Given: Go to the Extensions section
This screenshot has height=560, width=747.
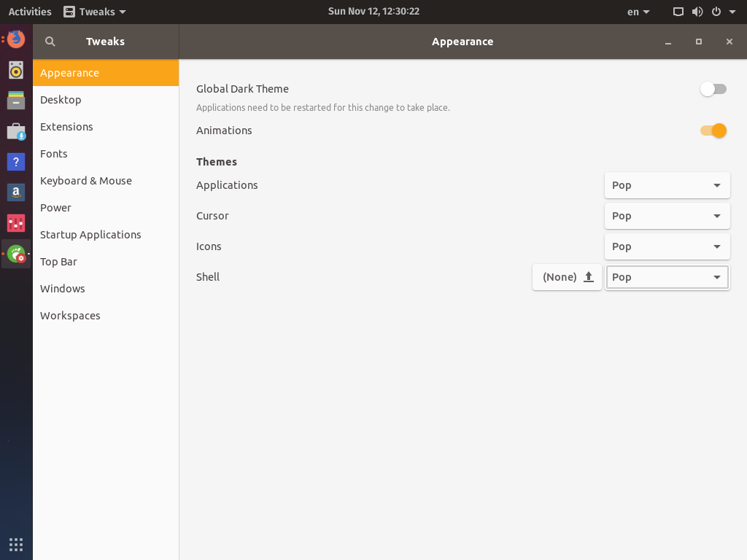Looking at the screenshot, I should [x=66, y=127].
